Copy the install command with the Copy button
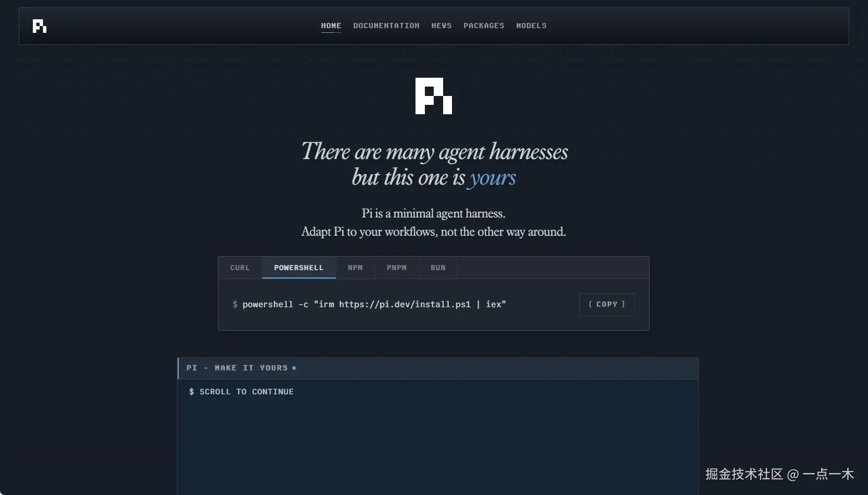Viewport: 868px width, 495px height. coord(607,304)
